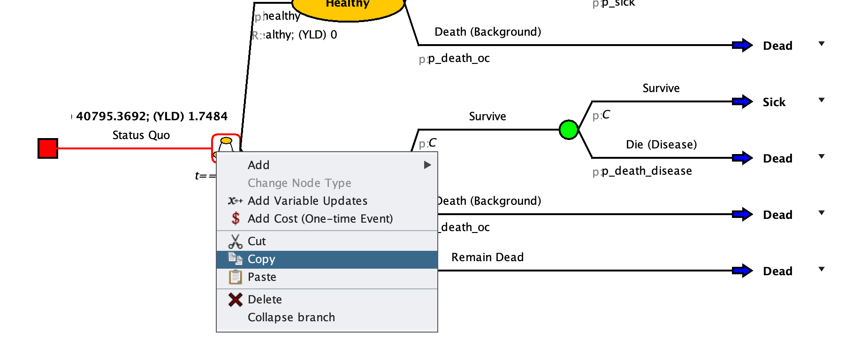
Task: Expand the Add submenu arrow
Action: (x=427, y=165)
